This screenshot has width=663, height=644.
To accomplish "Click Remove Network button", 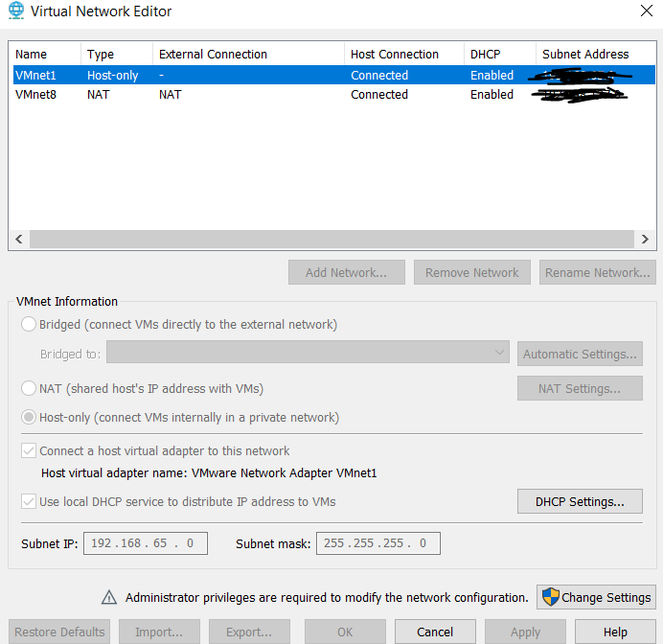I will click(x=472, y=272).
